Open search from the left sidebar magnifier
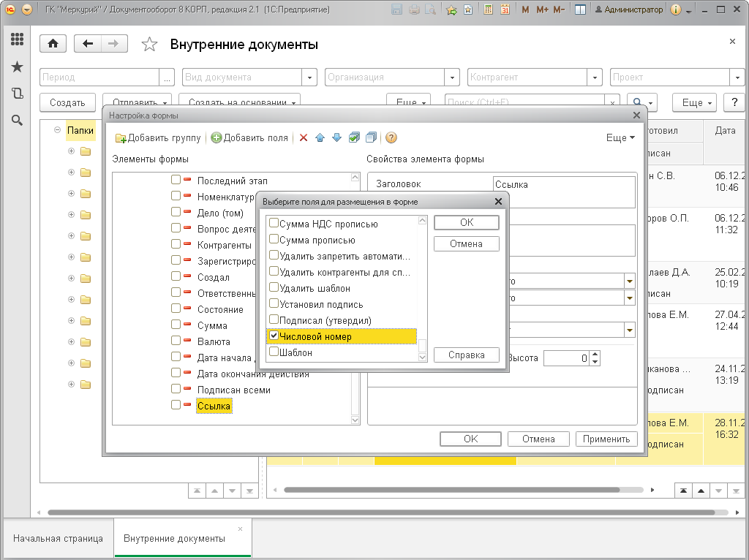The height and width of the screenshot is (560, 749). 18,121
